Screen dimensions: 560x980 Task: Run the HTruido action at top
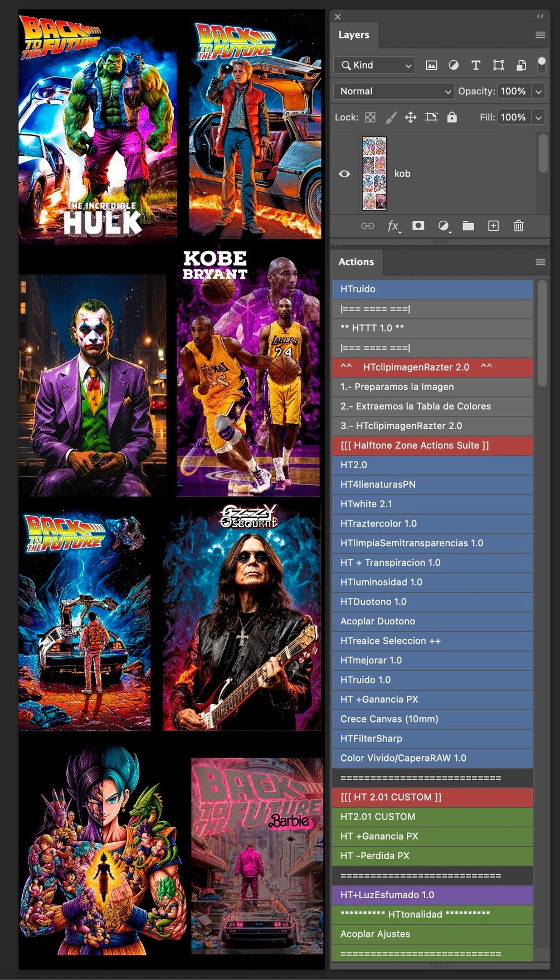point(432,289)
